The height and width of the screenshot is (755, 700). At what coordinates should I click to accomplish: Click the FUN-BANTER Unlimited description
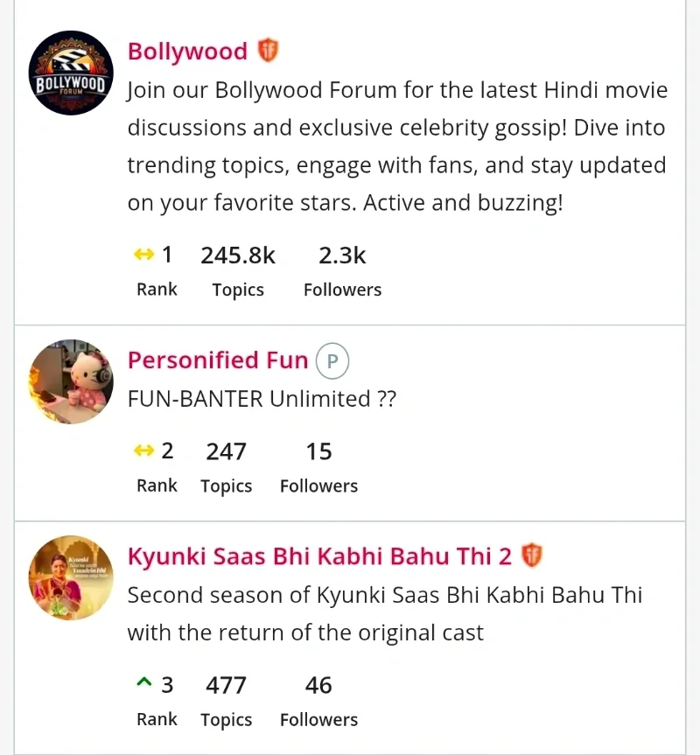(262, 400)
